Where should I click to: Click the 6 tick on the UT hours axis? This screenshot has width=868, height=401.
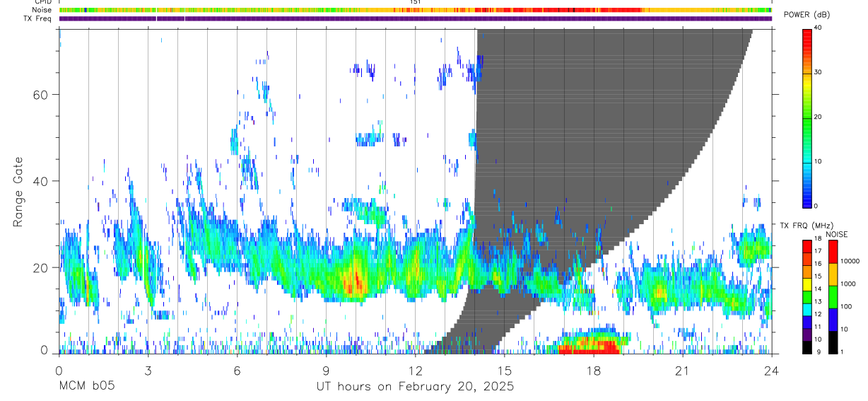(x=237, y=371)
